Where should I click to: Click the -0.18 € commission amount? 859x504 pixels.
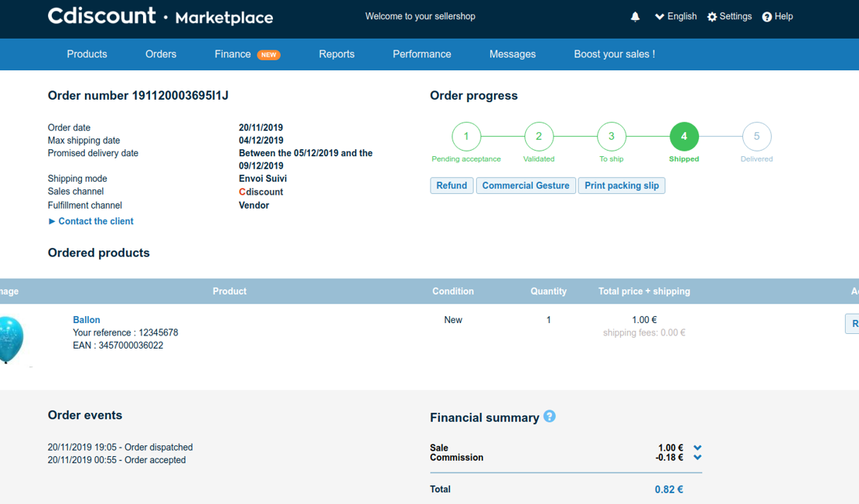[669, 458]
